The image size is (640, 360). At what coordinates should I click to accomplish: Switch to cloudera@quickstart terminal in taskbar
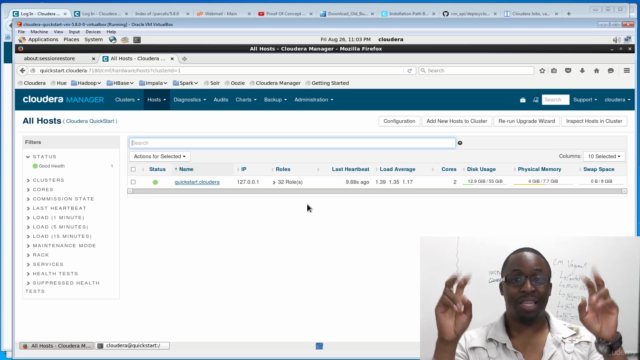(133, 346)
